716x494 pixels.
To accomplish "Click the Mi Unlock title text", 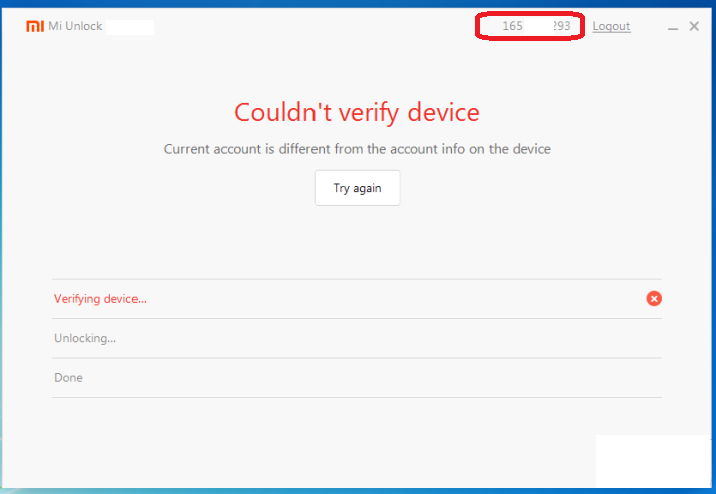I will [76, 26].
